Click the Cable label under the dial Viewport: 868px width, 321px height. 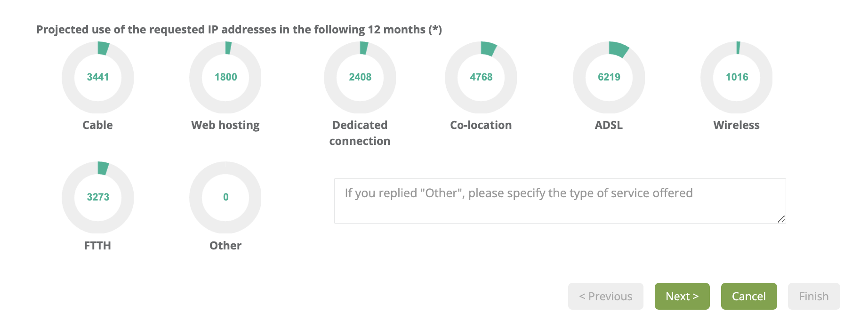98,125
